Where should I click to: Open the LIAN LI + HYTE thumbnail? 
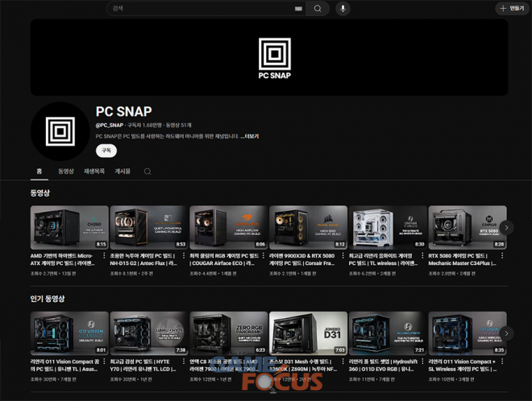click(x=149, y=333)
